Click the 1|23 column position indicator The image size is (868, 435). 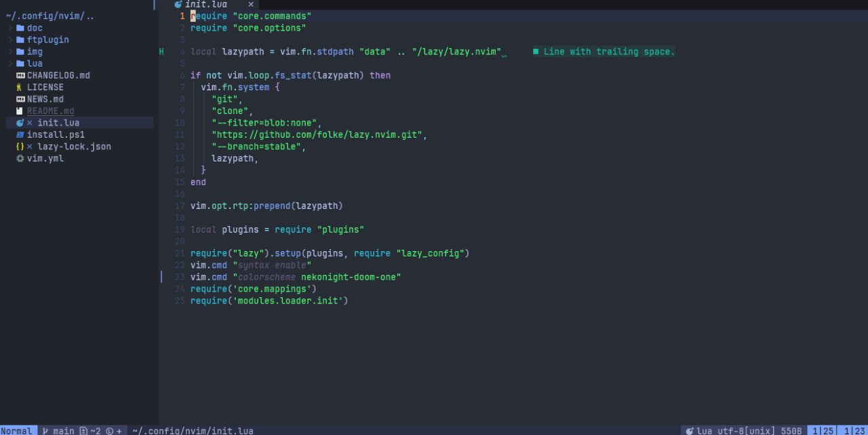click(854, 431)
